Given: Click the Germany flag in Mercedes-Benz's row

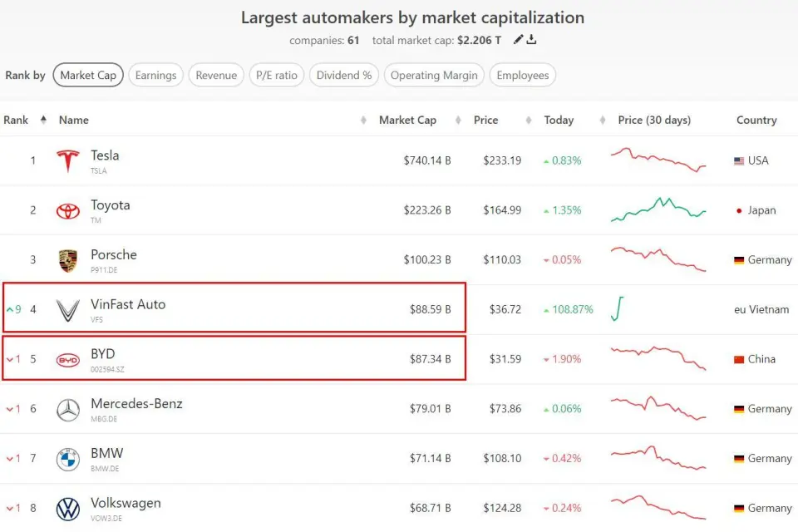Looking at the screenshot, I should (x=739, y=409).
